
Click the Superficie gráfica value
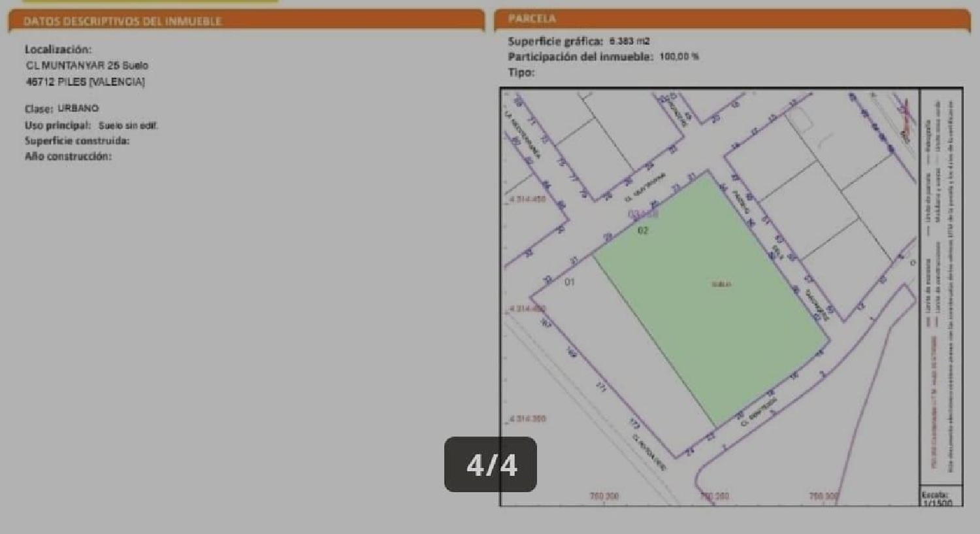click(629, 41)
